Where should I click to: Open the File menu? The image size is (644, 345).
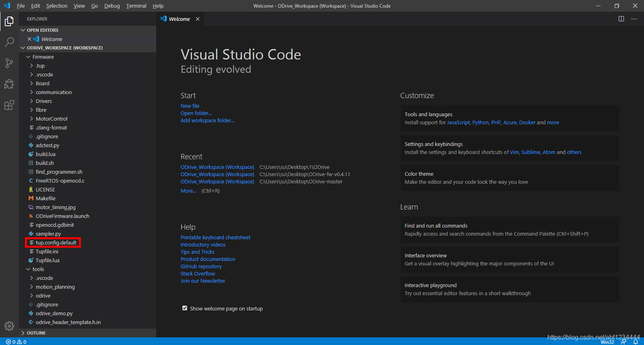pos(21,6)
